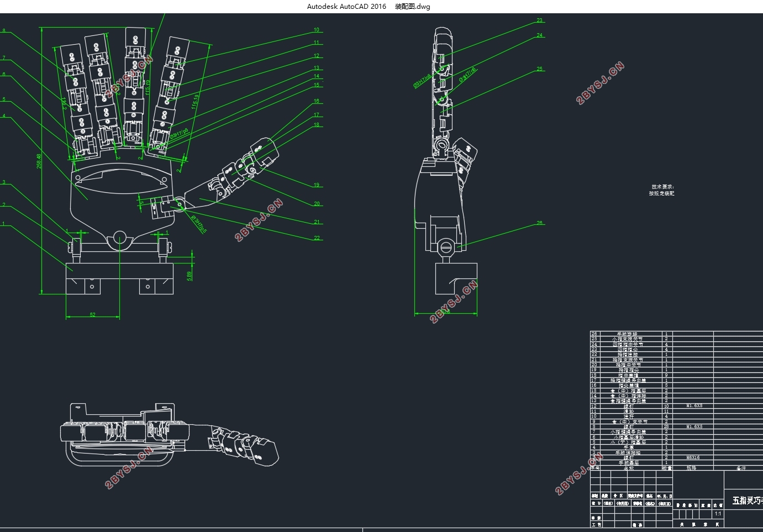Click the 名称 column header
The image size is (763, 532).
pyautogui.click(x=629, y=468)
